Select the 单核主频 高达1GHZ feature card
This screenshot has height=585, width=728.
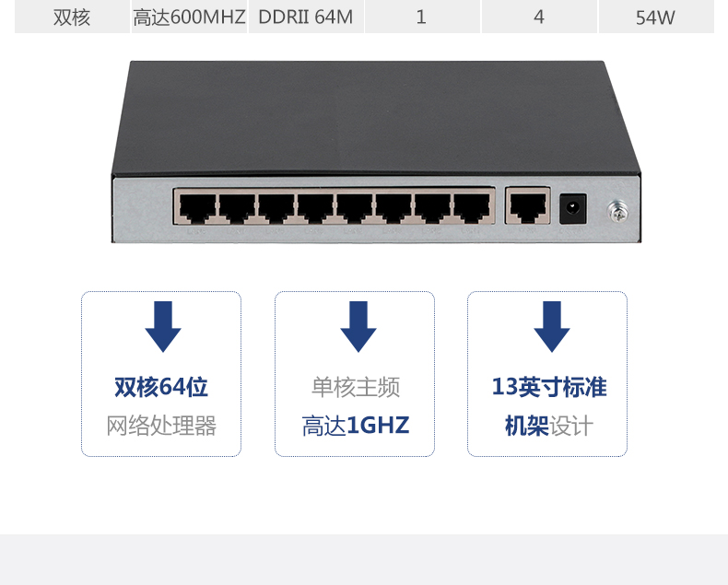355,374
